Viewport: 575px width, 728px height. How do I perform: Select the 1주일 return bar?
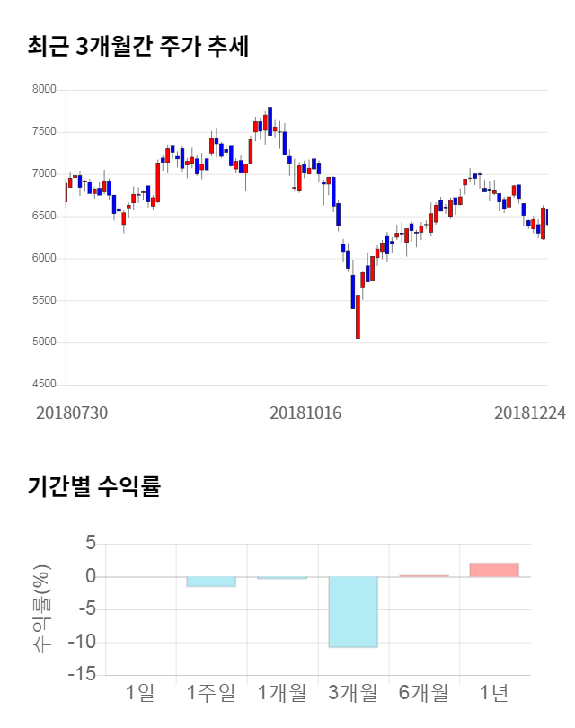click(x=211, y=582)
